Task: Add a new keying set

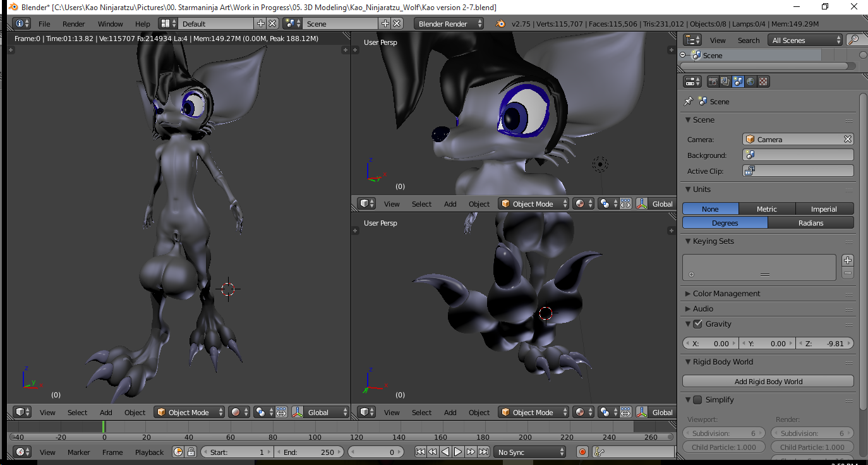Action: coord(848,260)
